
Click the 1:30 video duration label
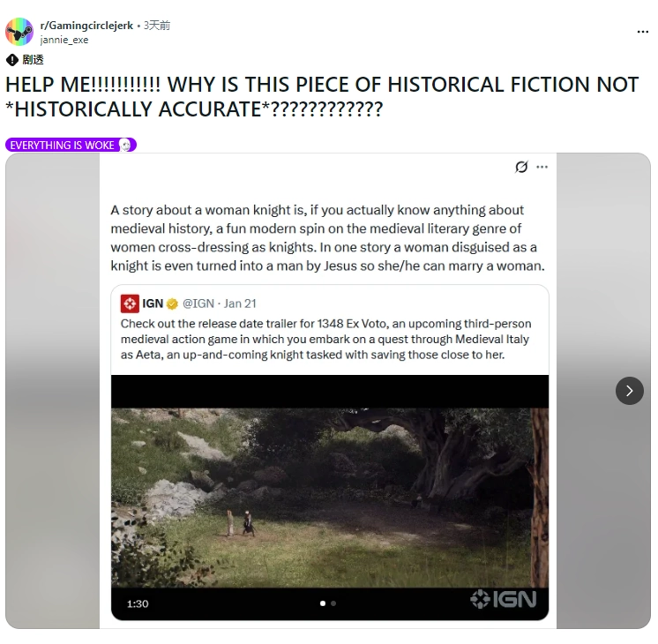pyautogui.click(x=138, y=603)
